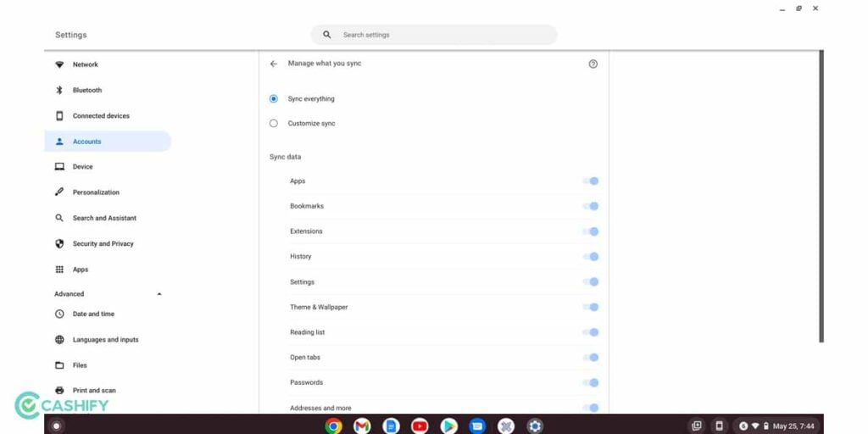
Task: Open Gmail from the shelf
Action: click(x=362, y=426)
